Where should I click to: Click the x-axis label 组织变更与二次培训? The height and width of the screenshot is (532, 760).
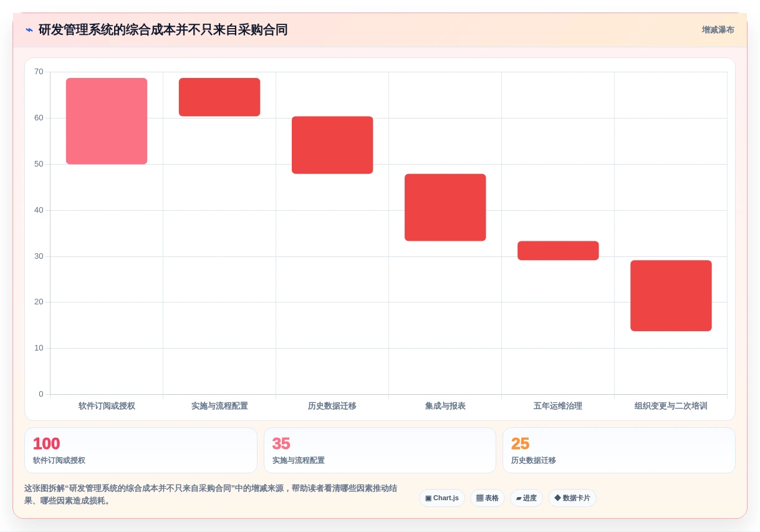(x=671, y=406)
